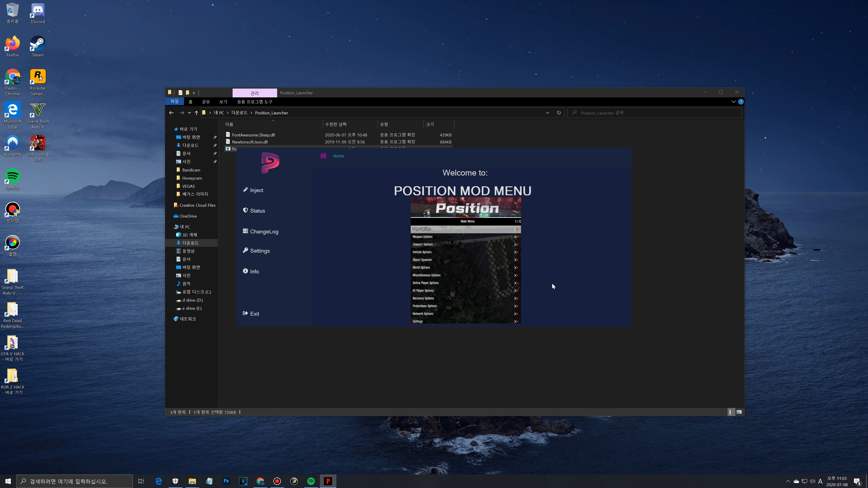Open recent locations dropdown arrow
The width and height of the screenshot is (868, 488).
[189, 113]
